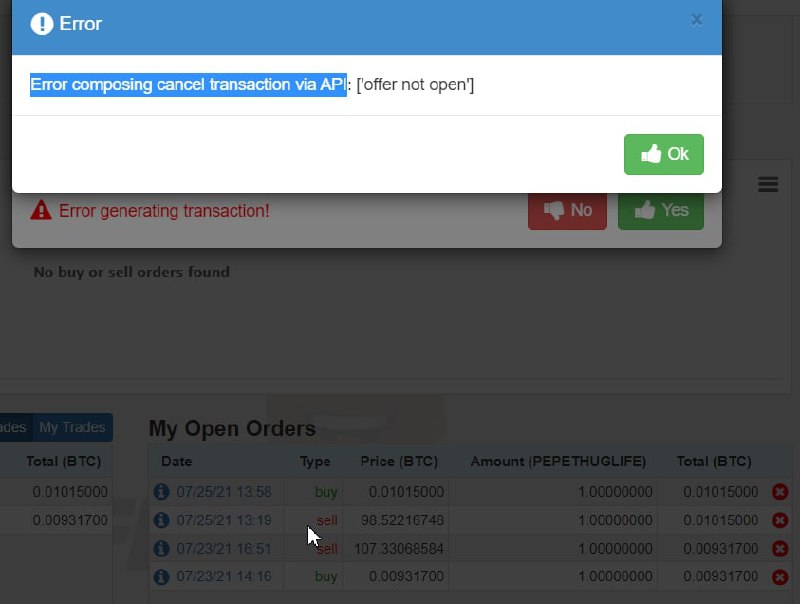
Task: Click the My Open Orders heading
Action: 232,429
